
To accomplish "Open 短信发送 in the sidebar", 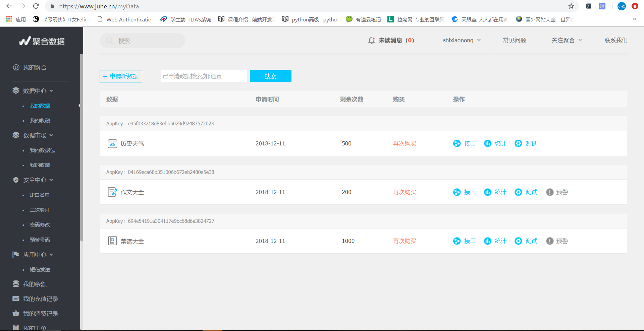I will (x=40, y=270).
